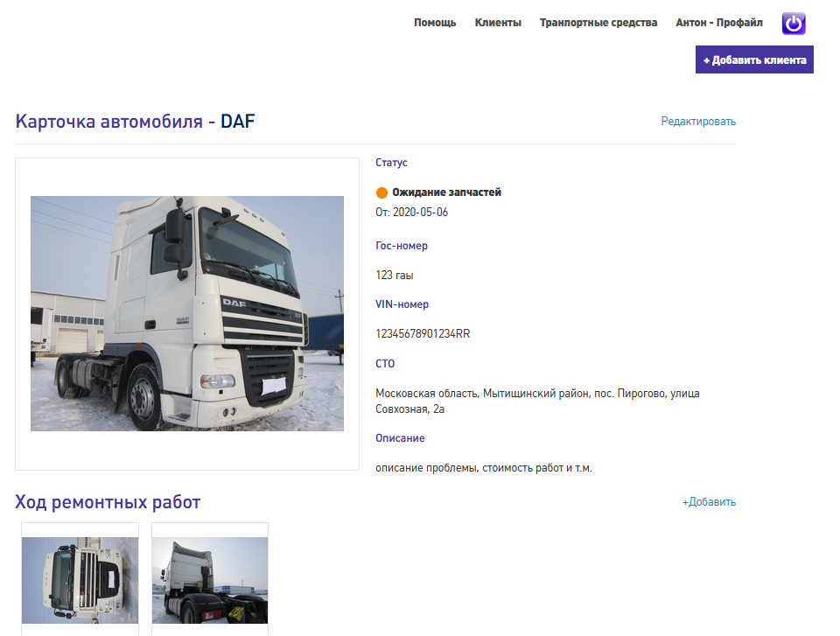This screenshot has height=636, width=840.
Task: Select status text Ожидание запчастей
Action: (x=446, y=192)
